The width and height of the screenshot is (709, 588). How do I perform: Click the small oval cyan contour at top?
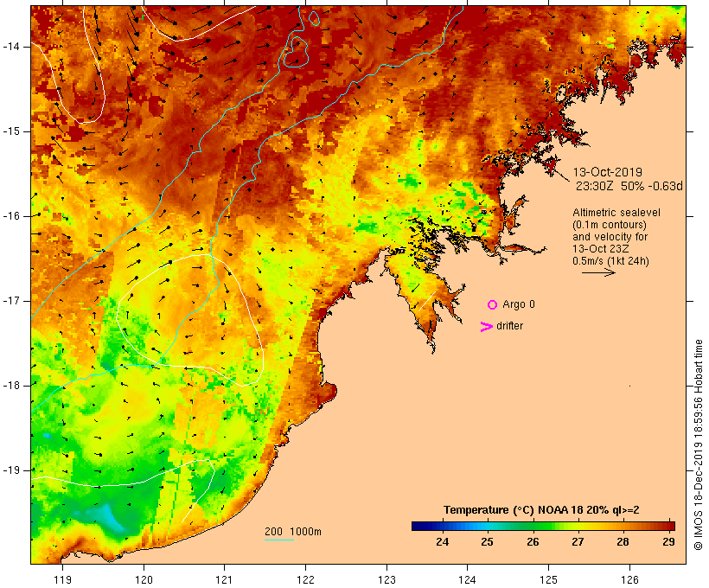[314, 18]
